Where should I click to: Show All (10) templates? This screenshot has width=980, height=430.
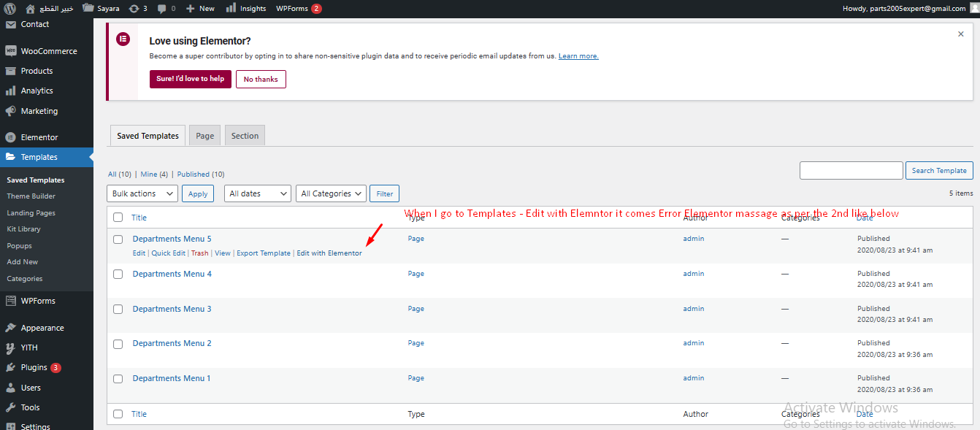120,174
